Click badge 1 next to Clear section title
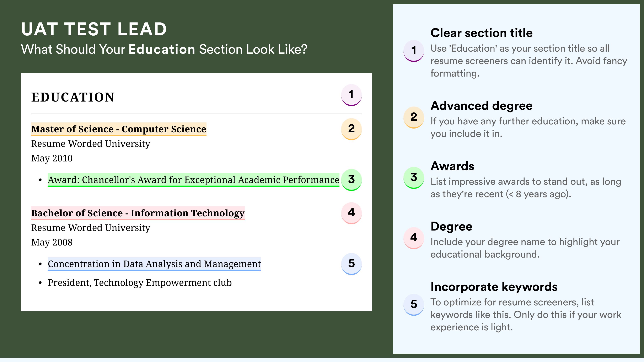This screenshot has height=362, width=644. tap(413, 50)
